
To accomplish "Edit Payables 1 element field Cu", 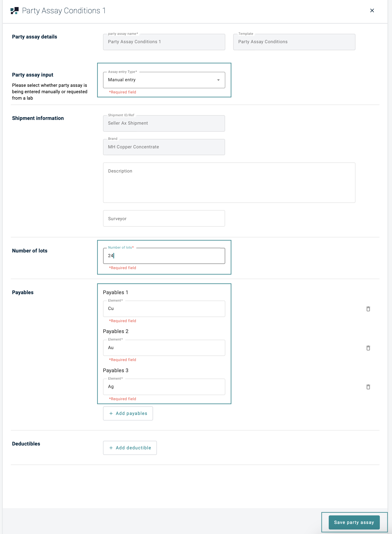I will click(164, 308).
